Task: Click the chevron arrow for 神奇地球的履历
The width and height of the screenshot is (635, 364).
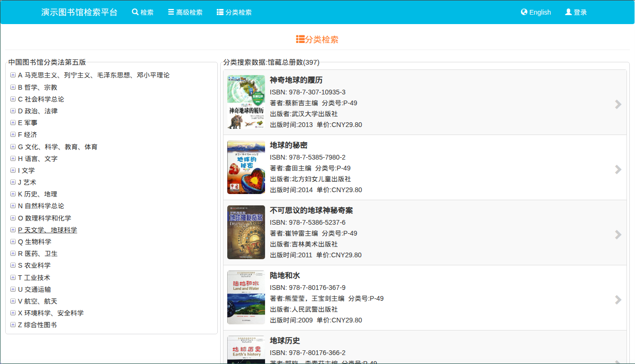Action: pos(618,104)
